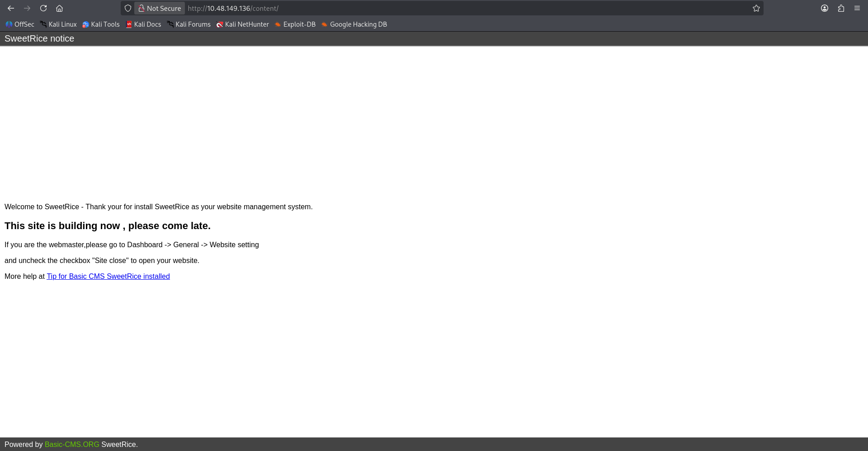Click the 'If you are the webmaster' line
The height and width of the screenshot is (451, 868).
[132, 244]
